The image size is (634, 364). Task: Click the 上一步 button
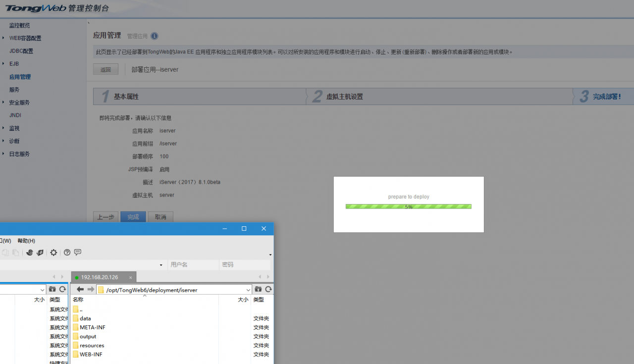106,217
